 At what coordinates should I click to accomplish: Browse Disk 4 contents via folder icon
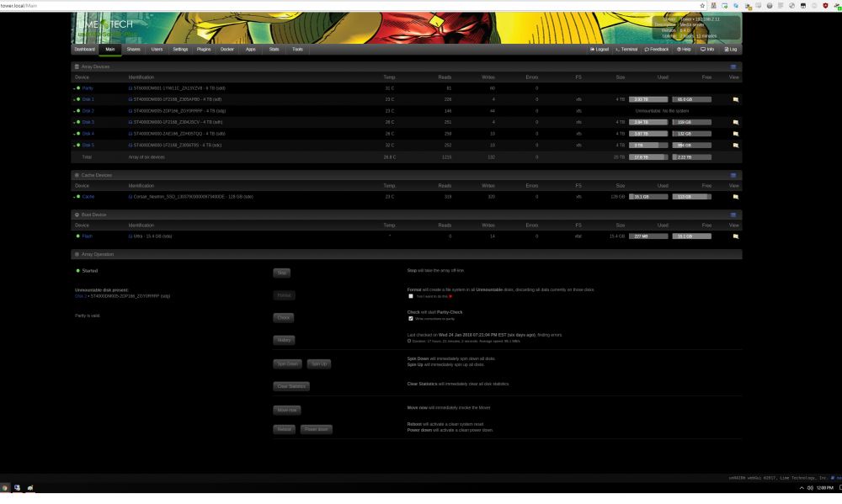pyautogui.click(x=736, y=134)
